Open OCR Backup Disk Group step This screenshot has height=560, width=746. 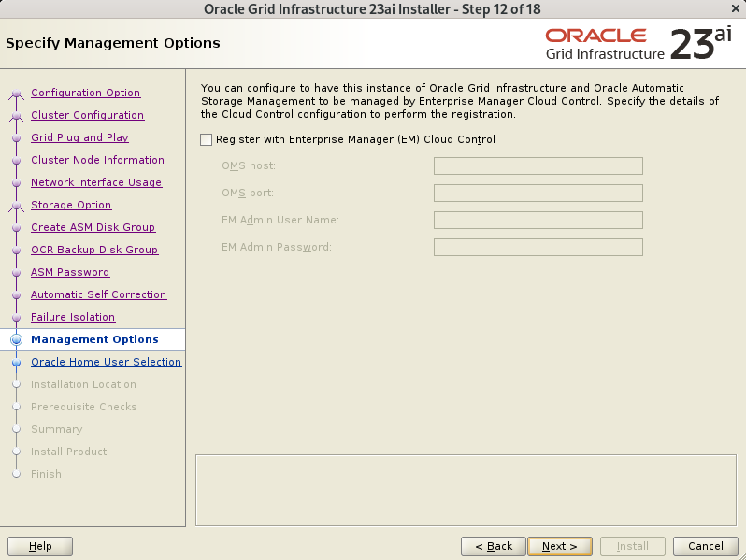(94, 250)
